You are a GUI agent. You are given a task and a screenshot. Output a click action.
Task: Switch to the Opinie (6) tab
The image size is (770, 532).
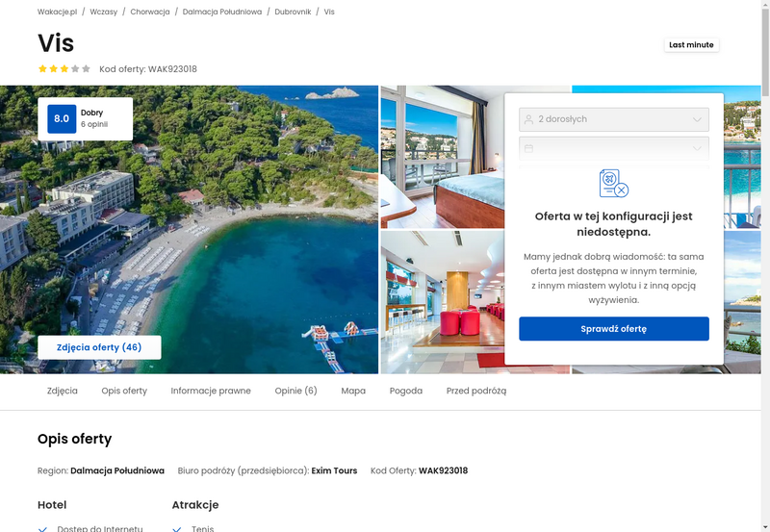point(295,391)
